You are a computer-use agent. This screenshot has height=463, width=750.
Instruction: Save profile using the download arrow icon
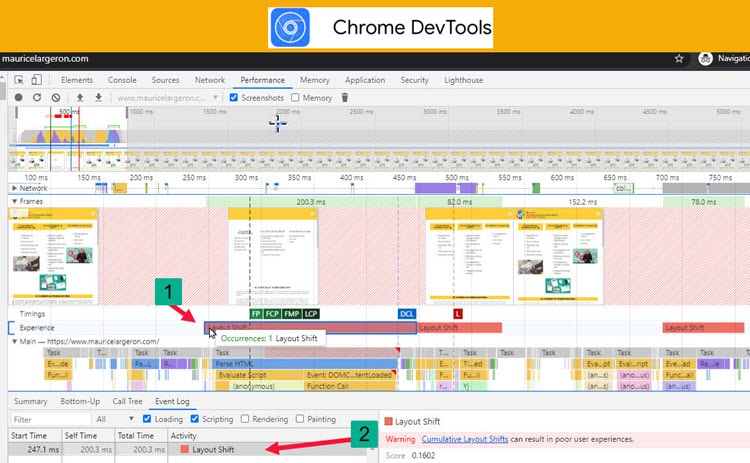tap(98, 98)
